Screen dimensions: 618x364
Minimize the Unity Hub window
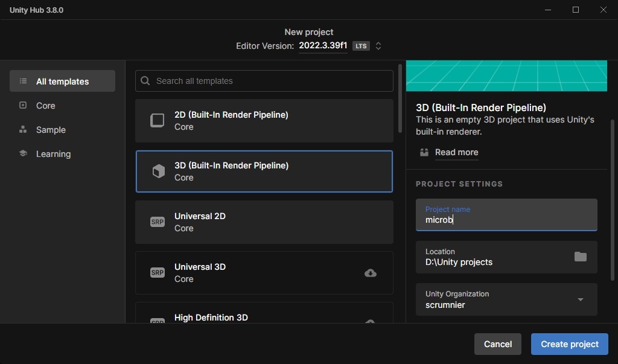(548, 10)
